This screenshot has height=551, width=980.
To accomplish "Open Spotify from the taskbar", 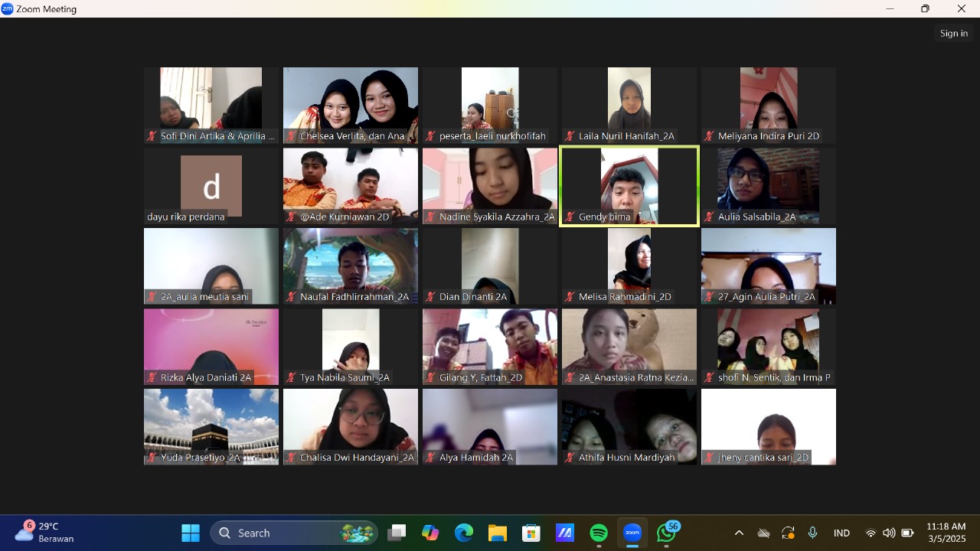I will click(x=599, y=533).
